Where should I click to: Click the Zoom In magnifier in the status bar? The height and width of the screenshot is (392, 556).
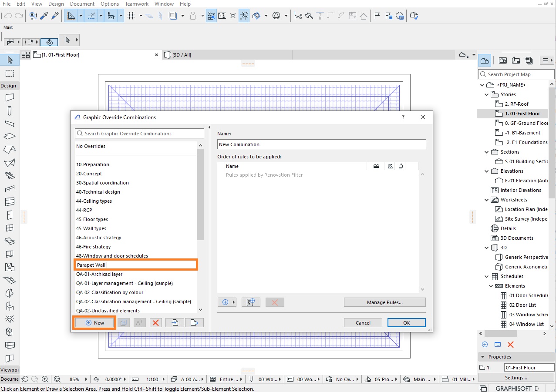[x=45, y=379]
